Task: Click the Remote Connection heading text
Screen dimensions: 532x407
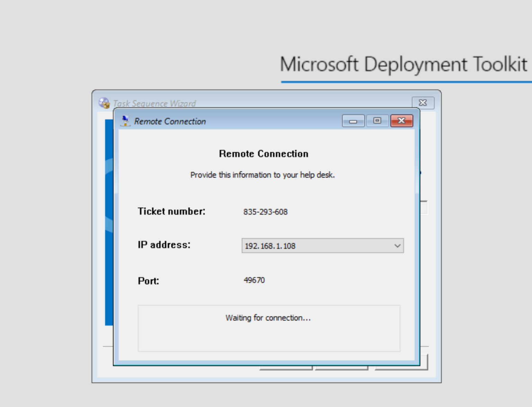Action: tap(263, 154)
